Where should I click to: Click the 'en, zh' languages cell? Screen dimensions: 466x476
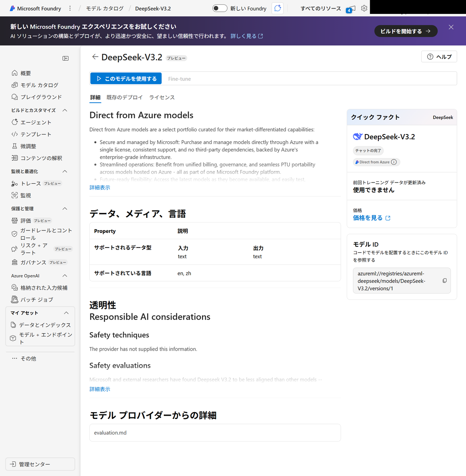184,273
